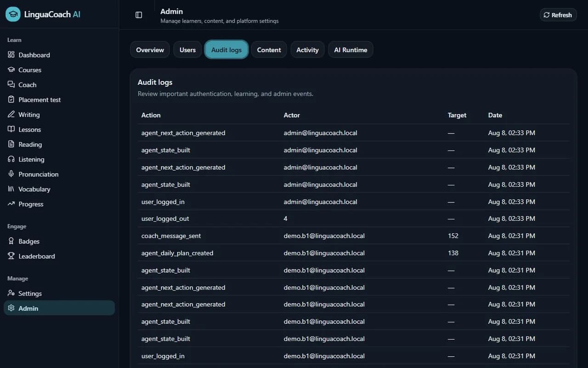Image resolution: width=588 pixels, height=368 pixels.
Task: Click the Reading document icon
Action: 11,144
